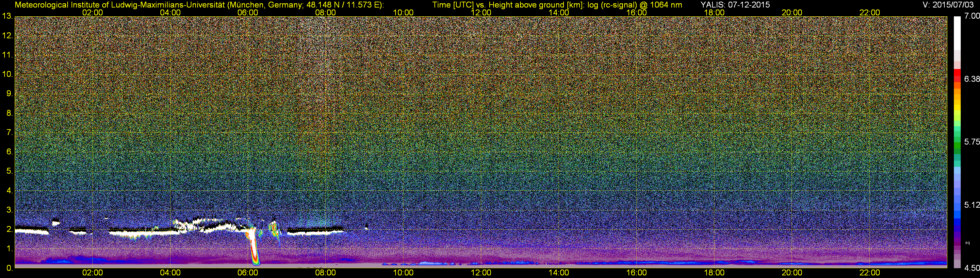Select 16:00 on the bottom time axis
Viewport: 980px width, 278px height.
coord(636,273)
